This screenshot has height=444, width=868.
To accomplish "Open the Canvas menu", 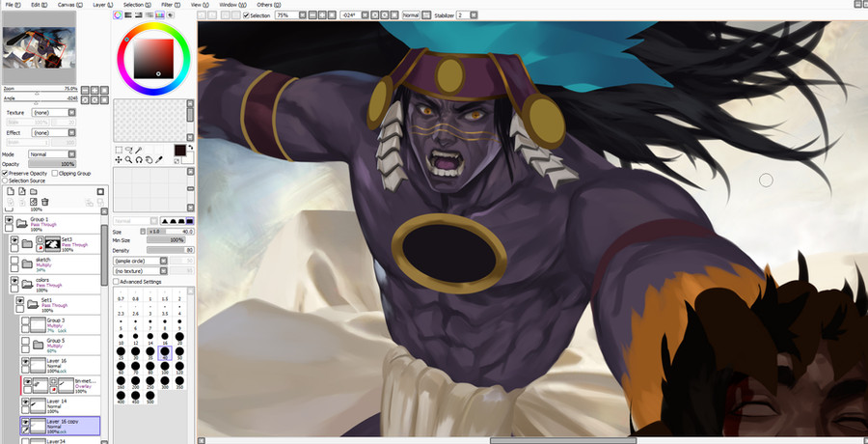I will (x=70, y=5).
